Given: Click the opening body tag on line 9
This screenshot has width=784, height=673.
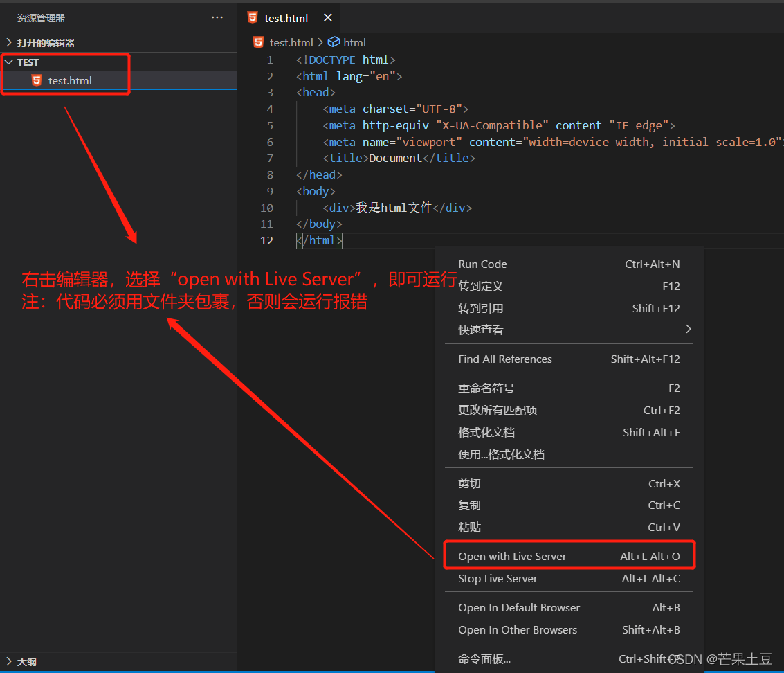Looking at the screenshot, I should (x=316, y=191).
